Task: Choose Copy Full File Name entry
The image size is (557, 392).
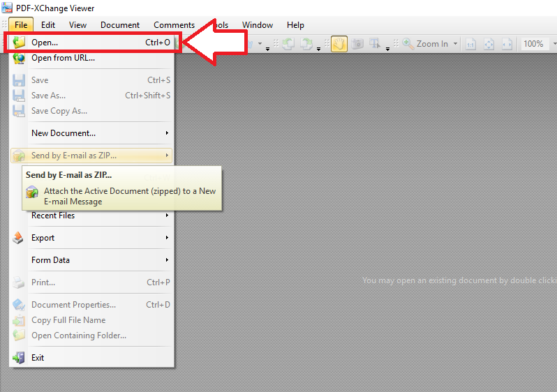Action: click(91, 320)
